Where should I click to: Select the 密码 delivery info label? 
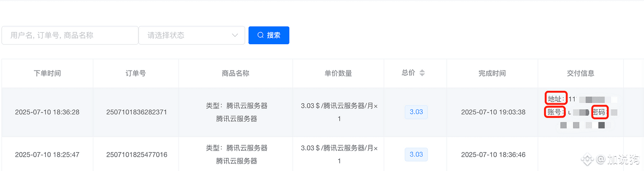[600, 112]
